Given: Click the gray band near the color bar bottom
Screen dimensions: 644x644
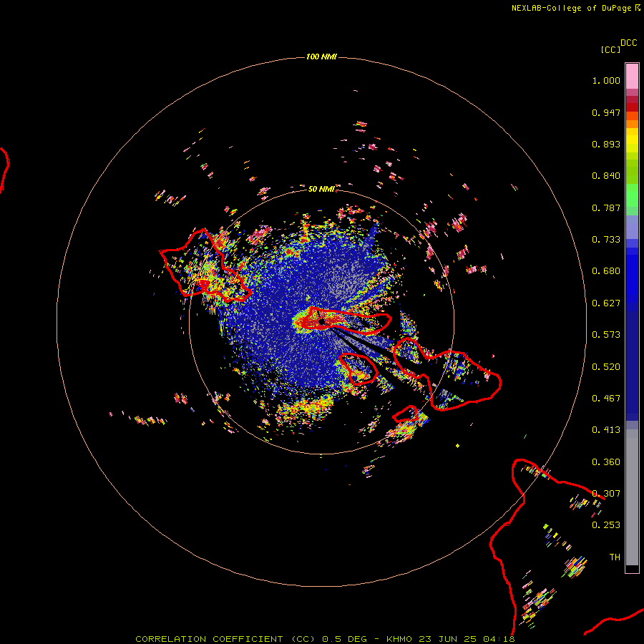Looking at the screenshot, I should [x=632, y=497].
